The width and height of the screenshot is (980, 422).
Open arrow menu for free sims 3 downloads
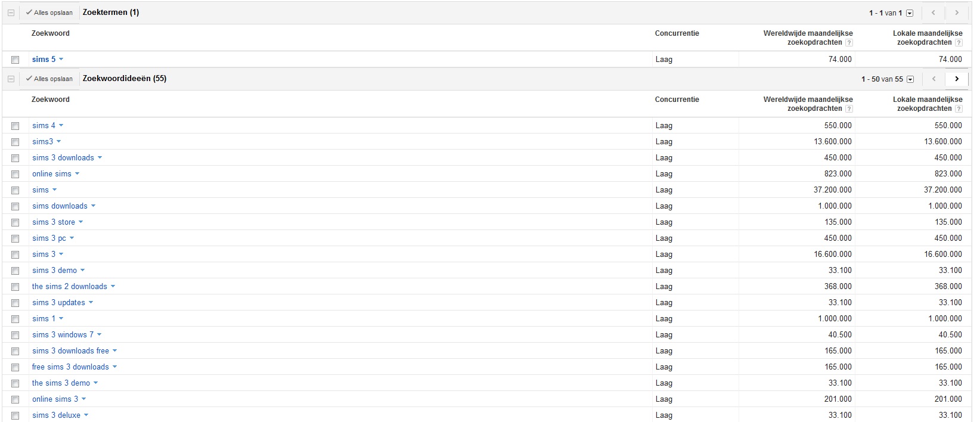coord(114,367)
